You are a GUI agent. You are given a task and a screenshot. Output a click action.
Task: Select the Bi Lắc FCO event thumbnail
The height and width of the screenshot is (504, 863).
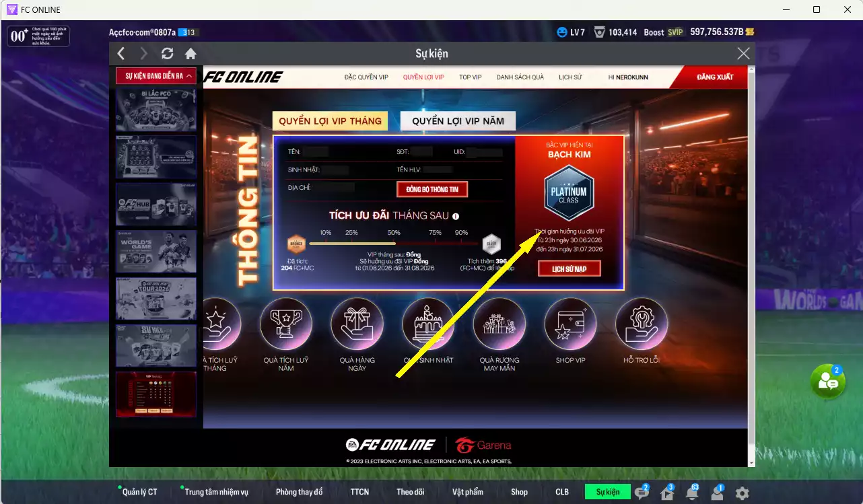[156, 110]
